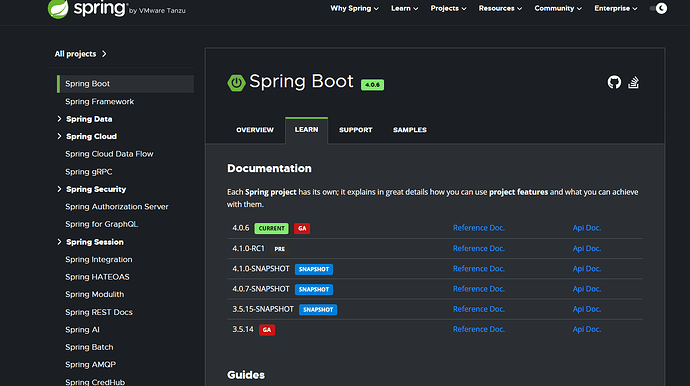
Task: Open Api Doc for 4.1.0-RC1
Action: pyautogui.click(x=587, y=248)
